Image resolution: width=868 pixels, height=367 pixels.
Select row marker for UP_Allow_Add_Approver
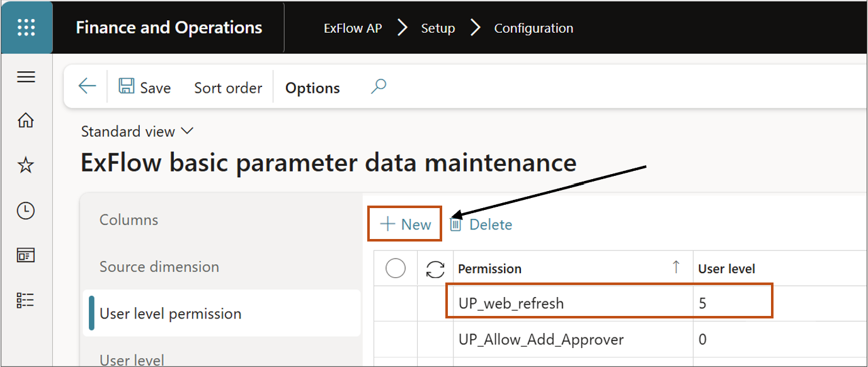[x=395, y=339]
